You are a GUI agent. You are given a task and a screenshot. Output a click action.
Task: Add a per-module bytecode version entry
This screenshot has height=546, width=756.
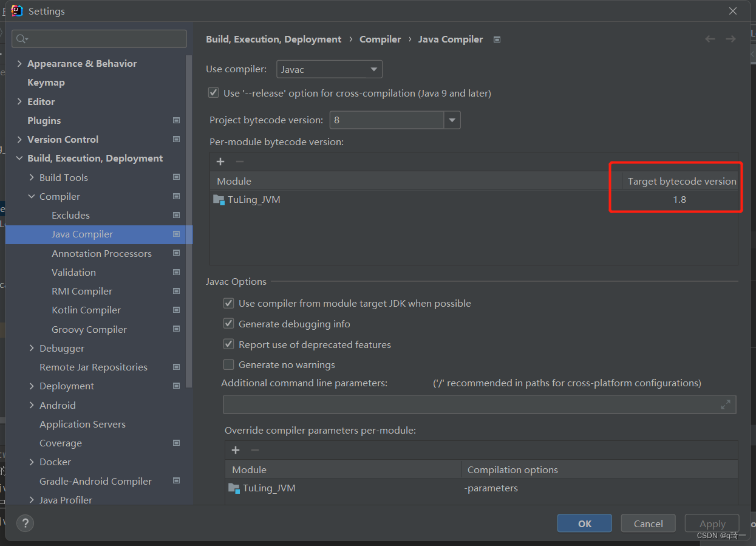[x=220, y=162]
